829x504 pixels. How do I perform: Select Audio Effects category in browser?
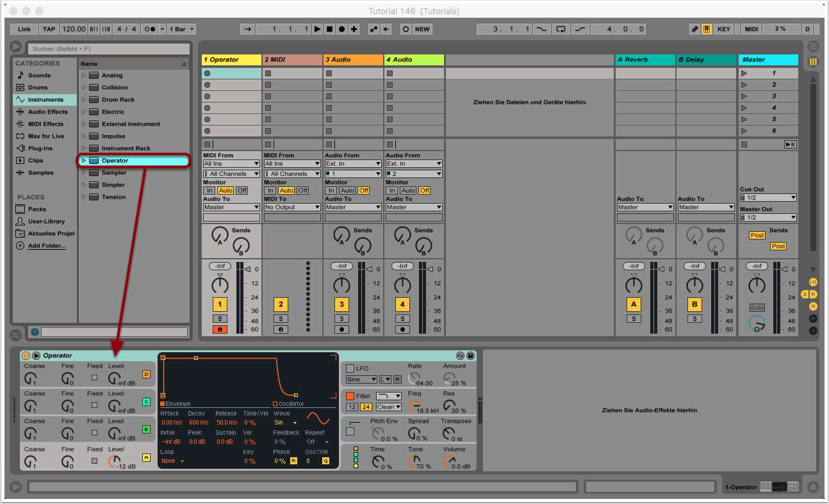[x=47, y=112]
